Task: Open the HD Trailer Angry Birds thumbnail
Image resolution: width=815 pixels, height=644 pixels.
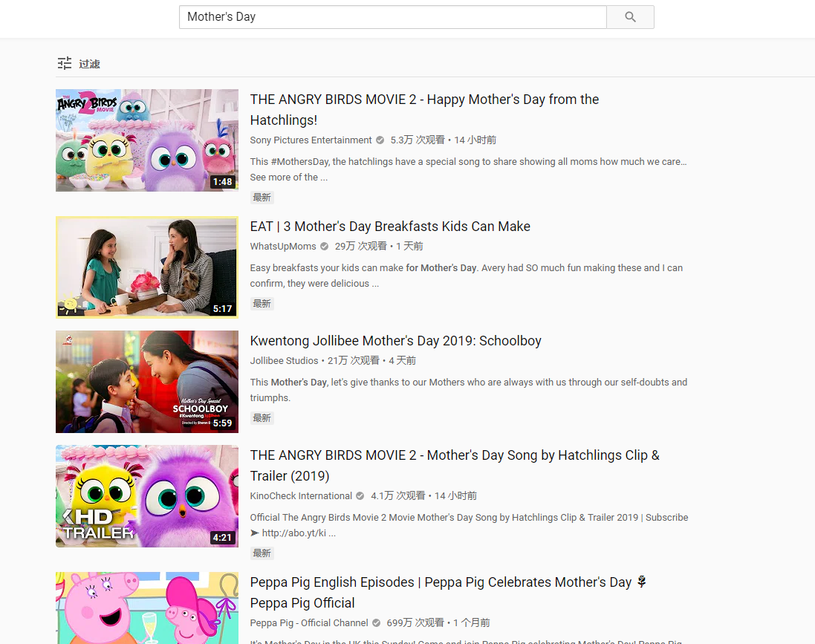Action: click(147, 496)
